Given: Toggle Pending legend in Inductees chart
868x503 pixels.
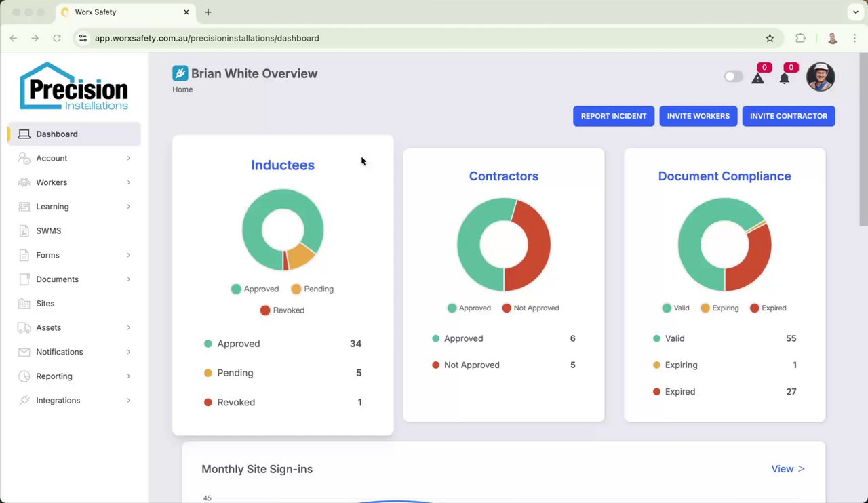Looking at the screenshot, I should pyautogui.click(x=313, y=289).
